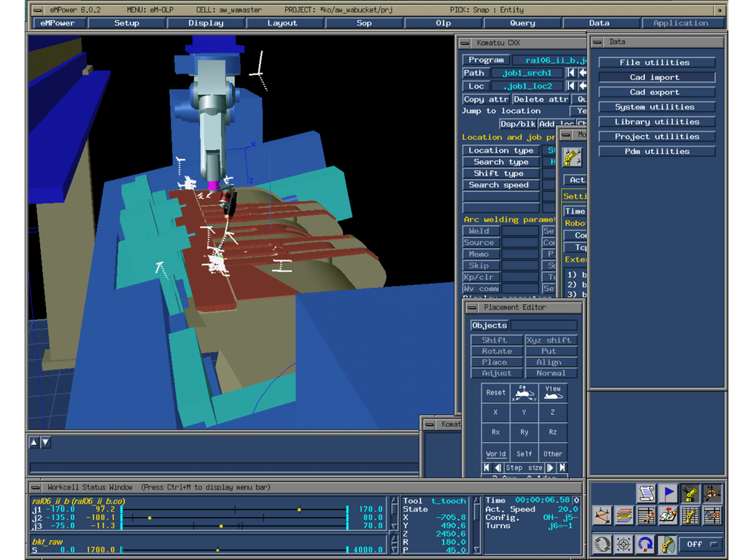Select the Self reference frame option

[524, 454]
